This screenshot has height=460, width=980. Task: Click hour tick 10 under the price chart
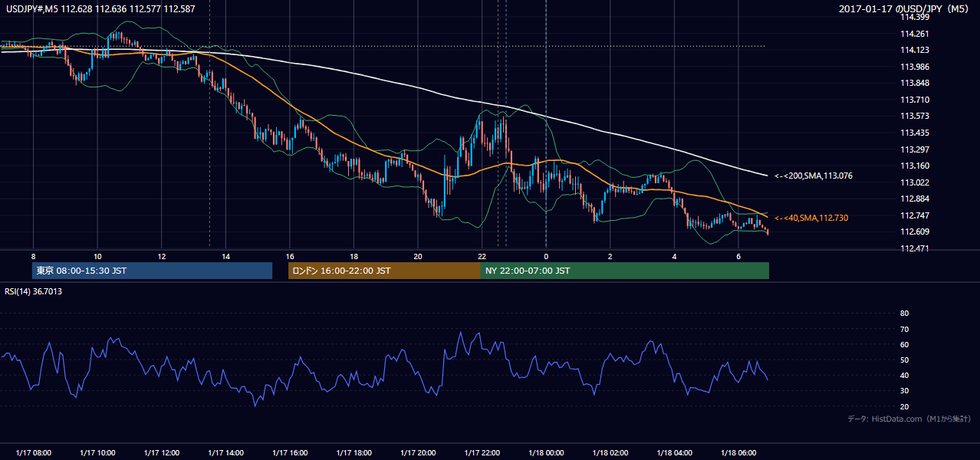[97, 256]
